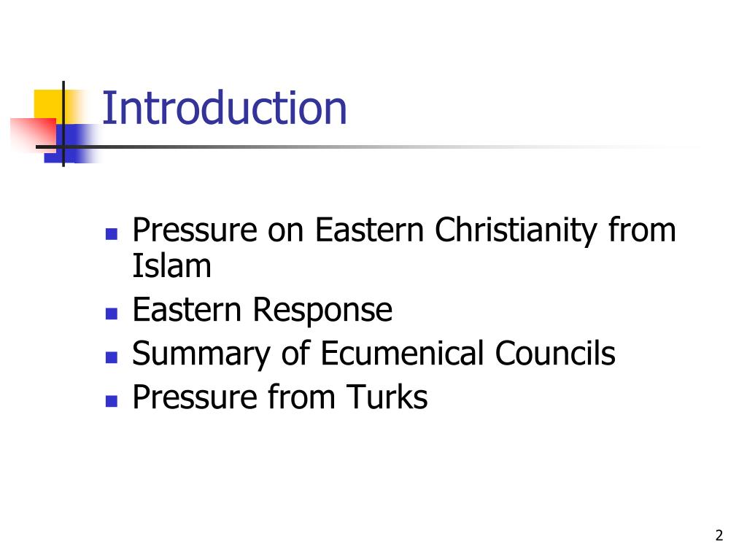Click the word Councils in third bullet

(x=555, y=354)
